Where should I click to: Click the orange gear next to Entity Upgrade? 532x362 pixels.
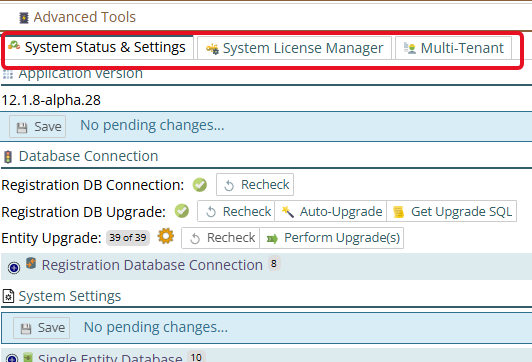pos(166,236)
